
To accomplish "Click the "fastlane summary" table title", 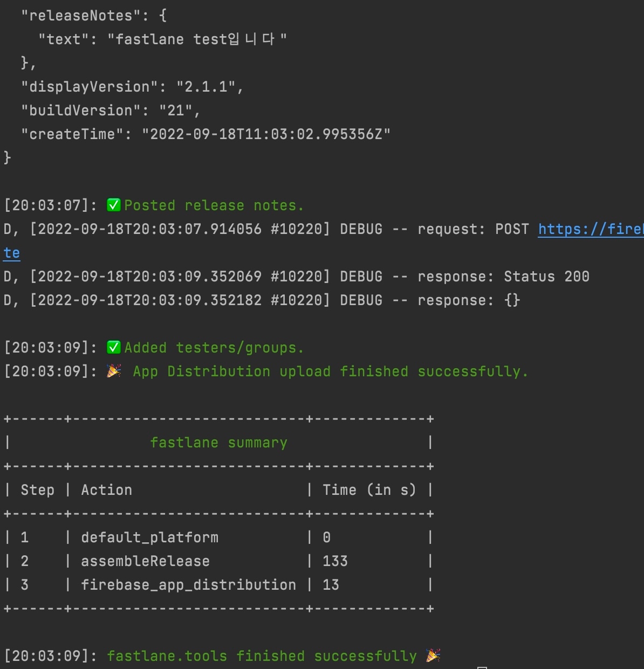I will (218, 443).
